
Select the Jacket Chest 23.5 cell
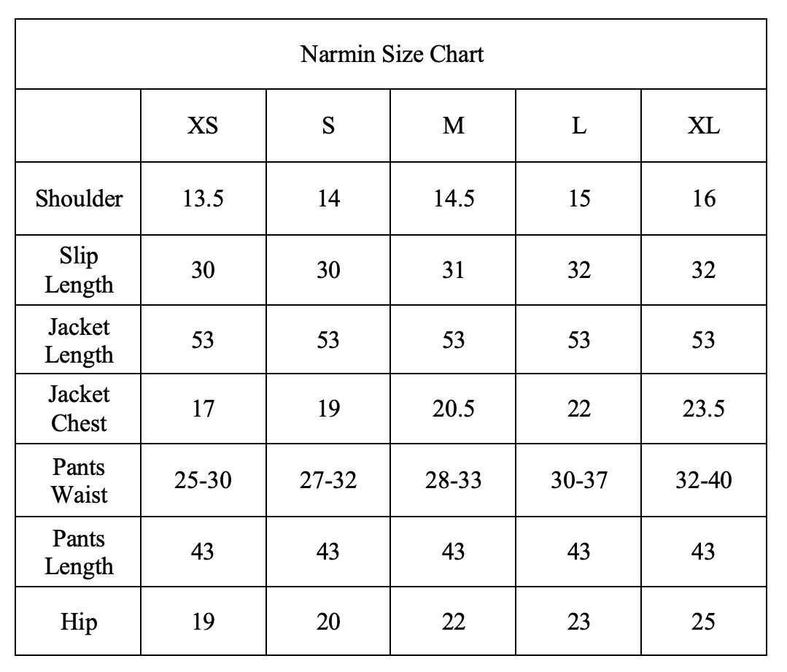(703, 409)
